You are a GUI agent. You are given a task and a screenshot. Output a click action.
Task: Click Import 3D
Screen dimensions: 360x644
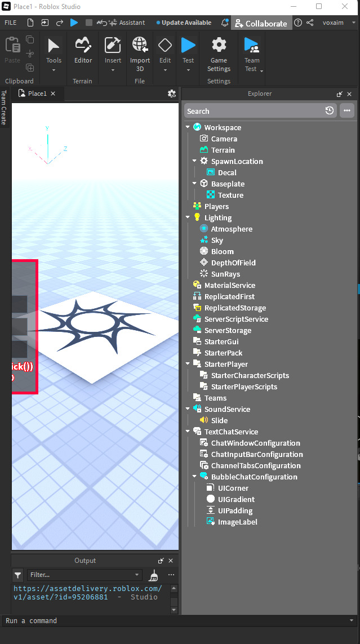140,54
